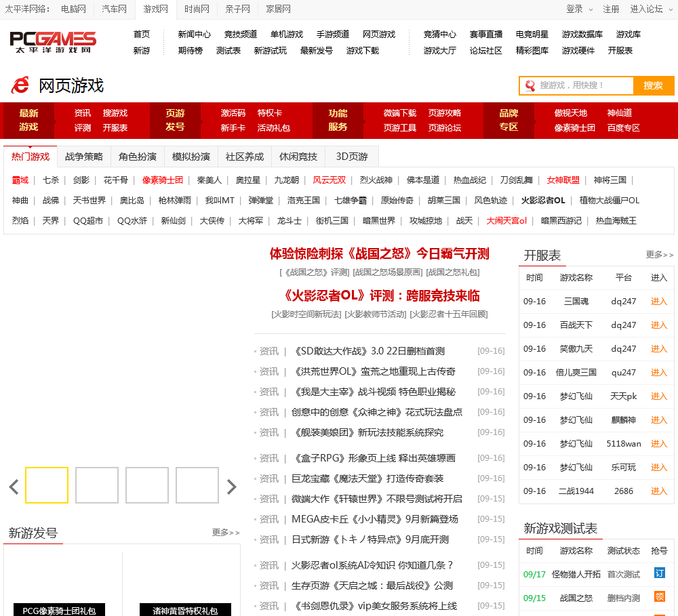
Task: Expand the 登录 dropdown arrow
Action: [x=591, y=9]
